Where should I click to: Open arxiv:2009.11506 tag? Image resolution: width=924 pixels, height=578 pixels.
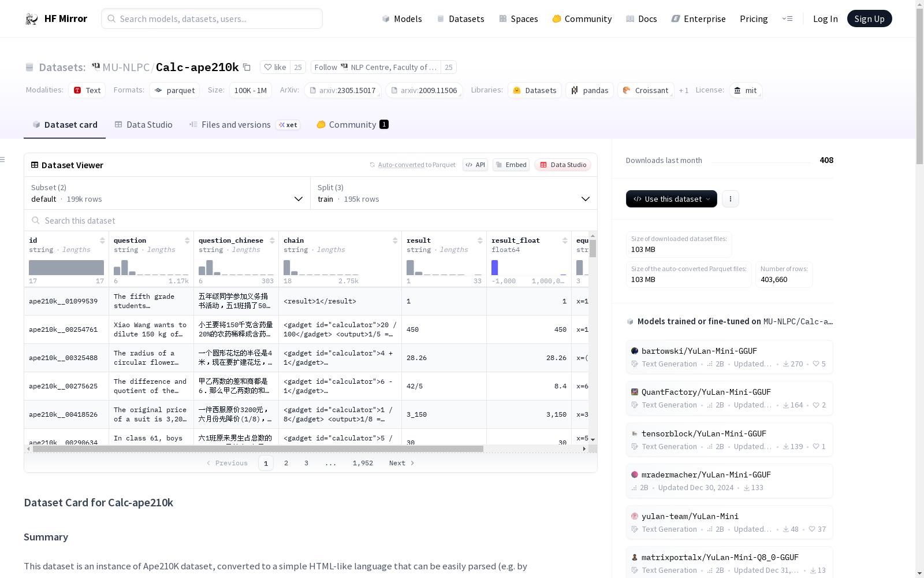coord(424,91)
